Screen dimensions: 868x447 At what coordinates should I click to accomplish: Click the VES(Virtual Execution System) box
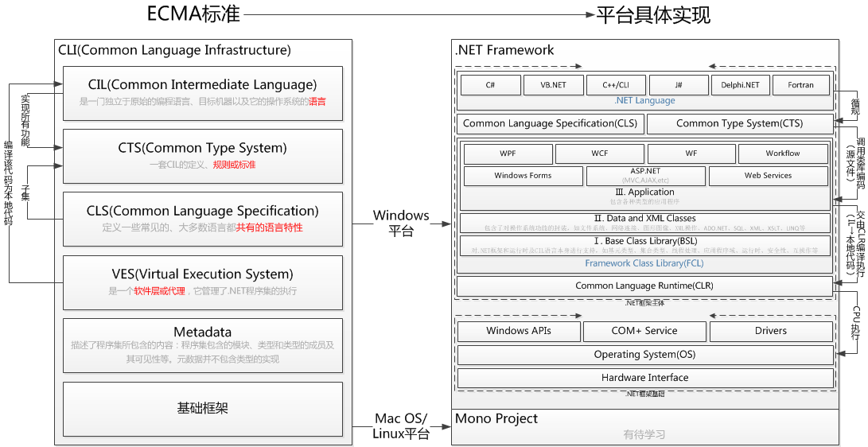(x=203, y=282)
